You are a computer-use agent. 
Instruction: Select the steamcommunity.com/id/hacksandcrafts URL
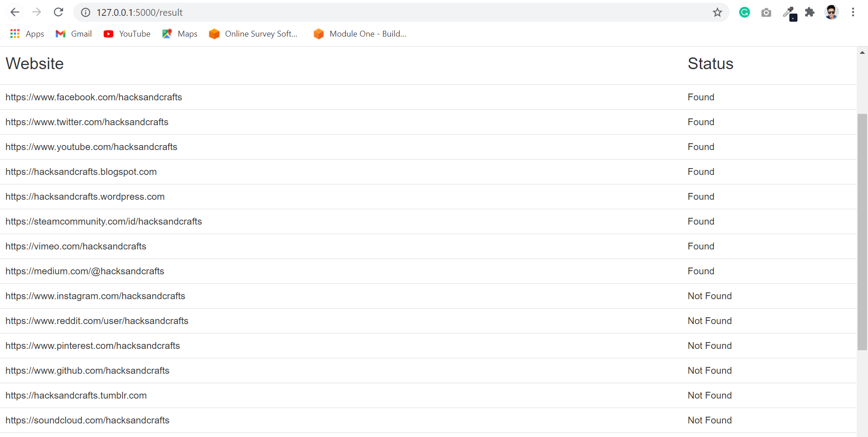(x=104, y=221)
